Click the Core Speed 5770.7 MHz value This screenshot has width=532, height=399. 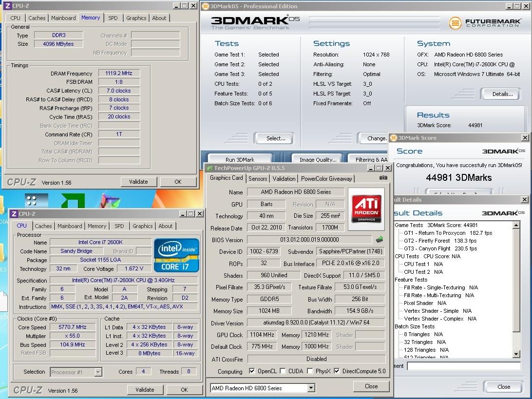tap(72, 327)
